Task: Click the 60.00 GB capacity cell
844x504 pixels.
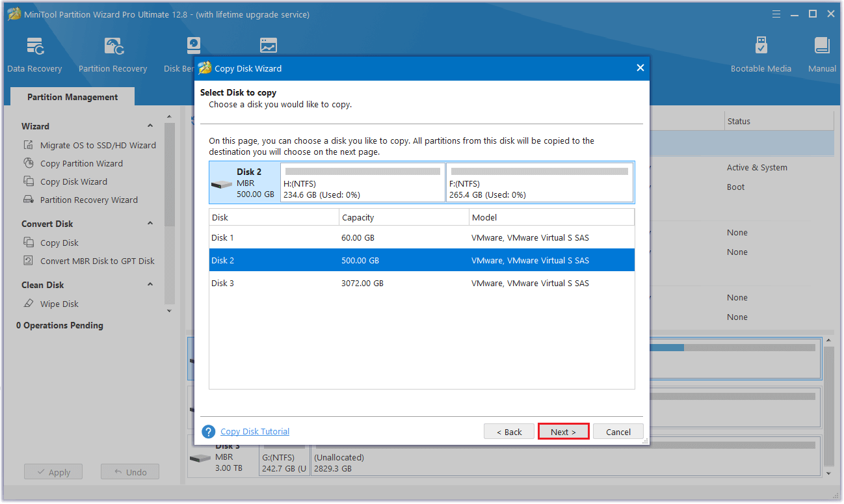Action: [358, 237]
